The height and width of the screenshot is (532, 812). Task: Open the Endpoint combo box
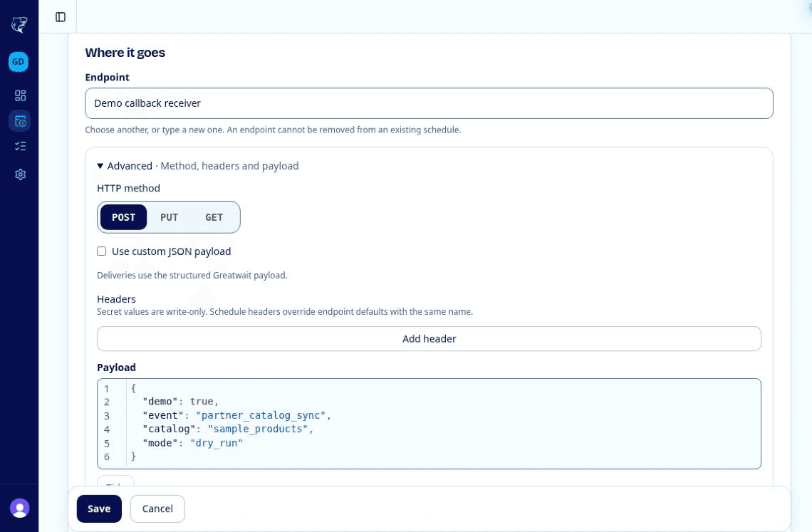[429, 103]
